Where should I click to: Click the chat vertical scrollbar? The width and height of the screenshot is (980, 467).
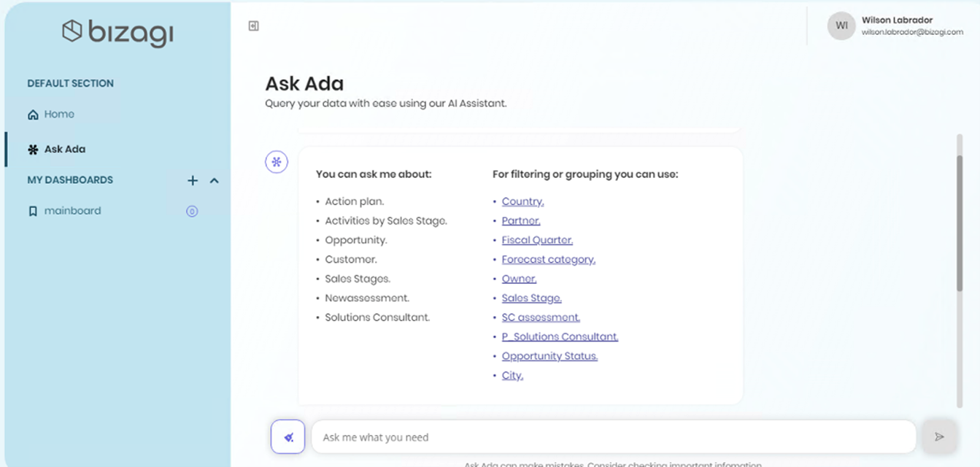[960, 223]
